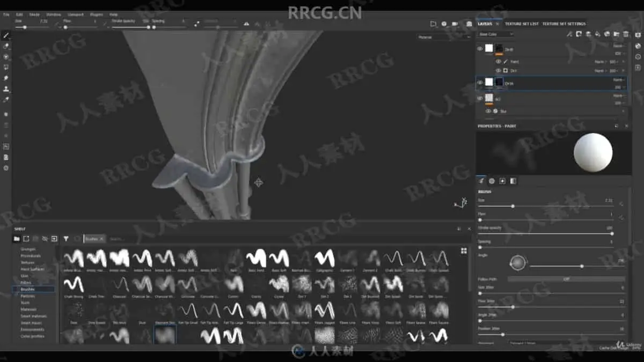Image resolution: width=644 pixels, height=362 pixels.
Task: Adjust the Size slider in Properties Brush
Action: (546, 206)
